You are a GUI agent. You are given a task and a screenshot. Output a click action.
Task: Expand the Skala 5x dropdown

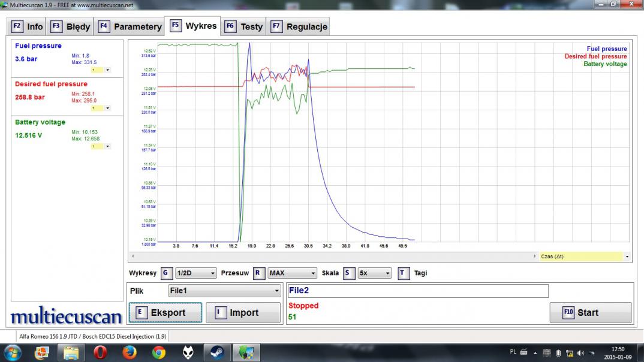click(x=374, y=273)
